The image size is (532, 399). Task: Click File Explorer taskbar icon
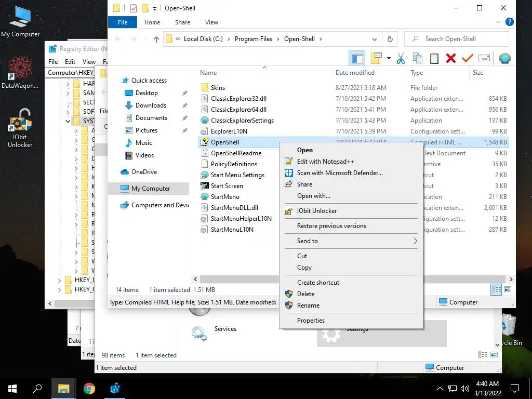[x=63, y=389]
